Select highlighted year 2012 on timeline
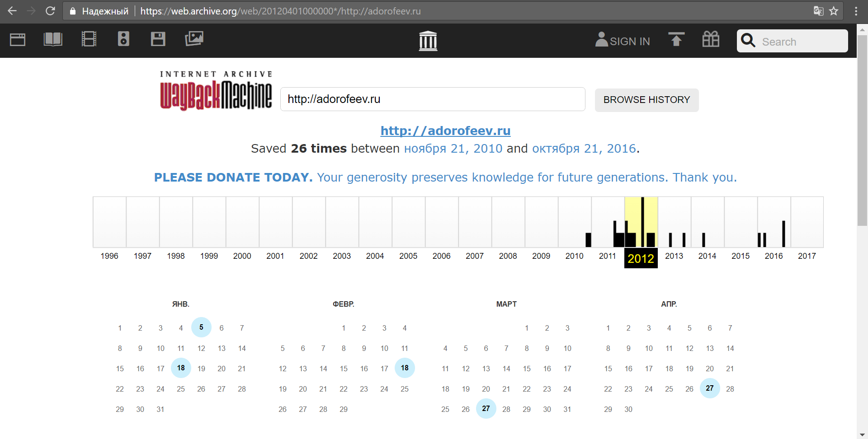This screenshot has height=439, width=868. pos(641,258)
